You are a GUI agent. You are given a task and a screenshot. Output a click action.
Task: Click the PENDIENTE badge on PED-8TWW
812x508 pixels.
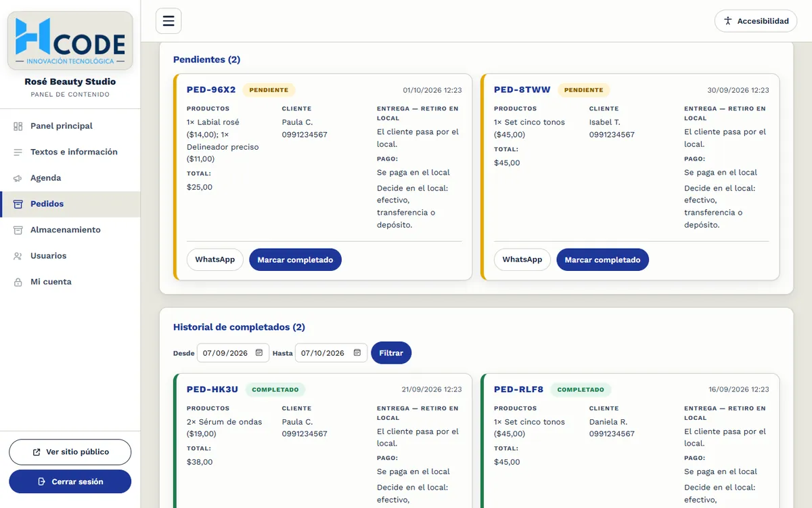(583, 90)
